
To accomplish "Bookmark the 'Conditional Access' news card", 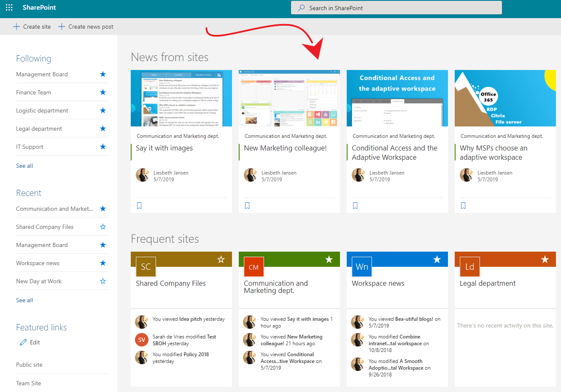I will tap(355, 206).
